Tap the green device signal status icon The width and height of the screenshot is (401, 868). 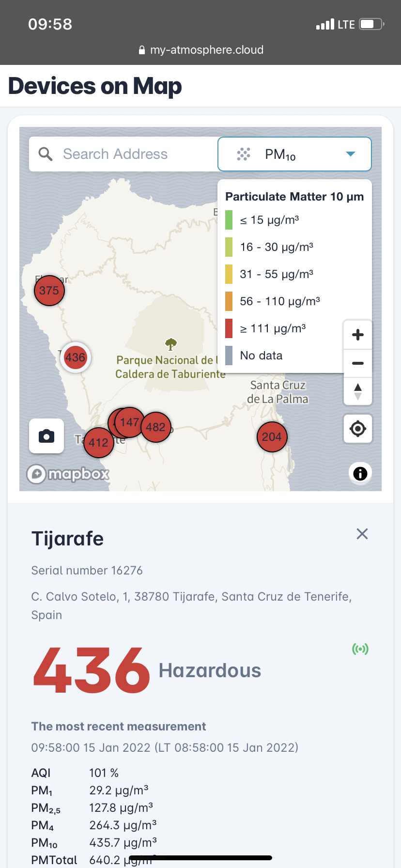[x=360, y=649]
